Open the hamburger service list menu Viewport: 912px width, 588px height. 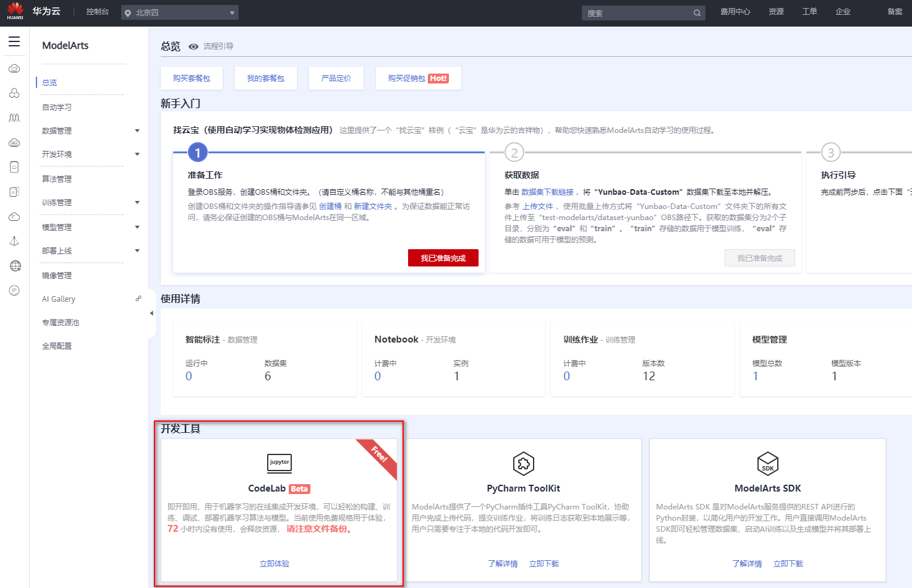tap(14, 41)
